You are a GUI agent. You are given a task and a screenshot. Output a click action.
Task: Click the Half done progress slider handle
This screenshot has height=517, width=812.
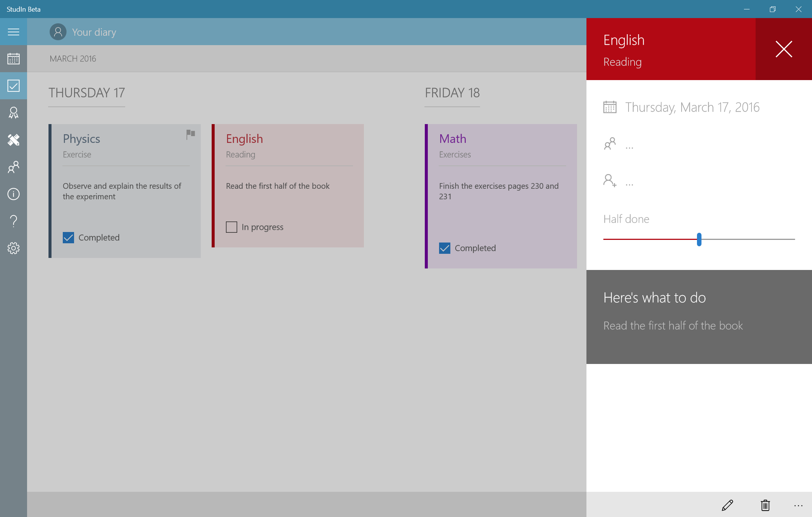(699, 239)
